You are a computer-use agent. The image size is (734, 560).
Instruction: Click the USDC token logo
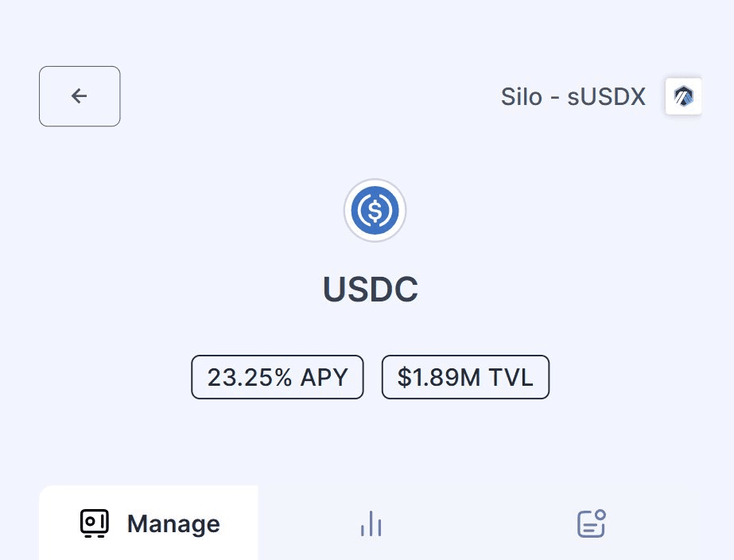375,211
